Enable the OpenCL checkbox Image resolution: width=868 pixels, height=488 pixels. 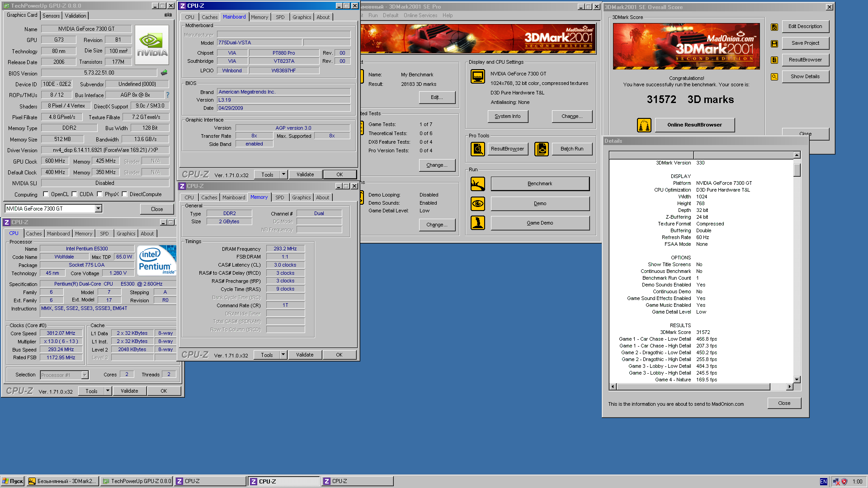click(46, 194)
